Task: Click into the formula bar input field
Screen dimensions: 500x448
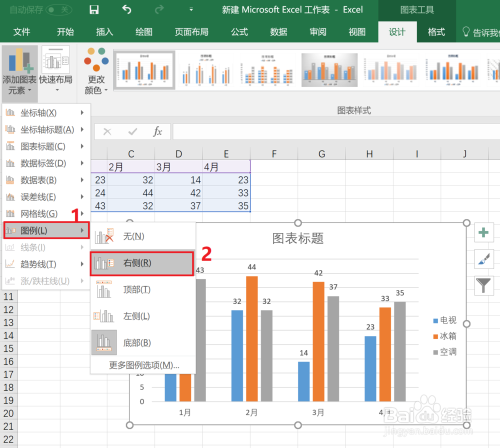Action: tap(336, 131)
